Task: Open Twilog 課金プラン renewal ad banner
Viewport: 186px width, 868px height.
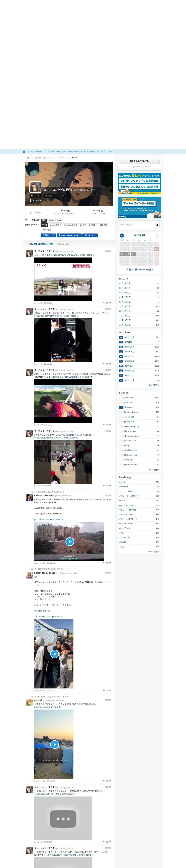Action: pos(139,184)
